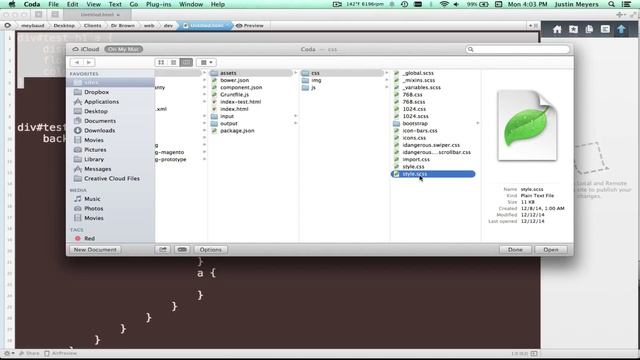The height and width of the screenshot is (360, 640).
Task: Switch dialog to column view
Action: tap(186, 62)
